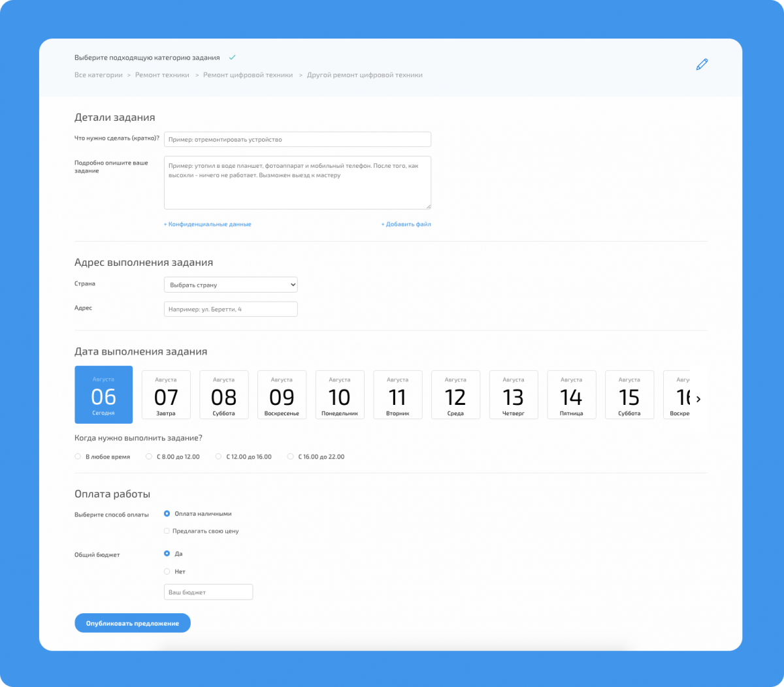The height and width of the screenshot is (687, 784).
Task: Select date 09 Воскресенье
Action: (282, 395)
